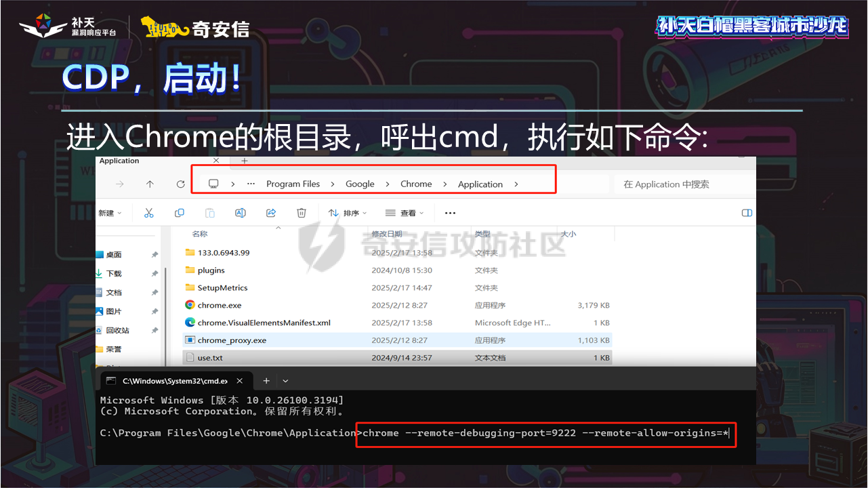Open the 新建 dropdown menu

[x=110, y=213]
